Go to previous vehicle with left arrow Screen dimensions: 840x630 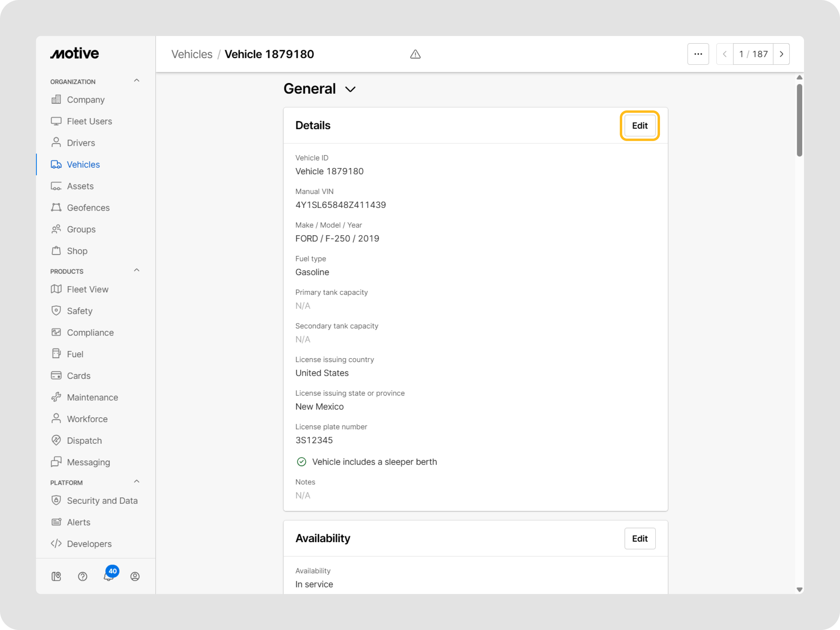click(x=724, y=54)
